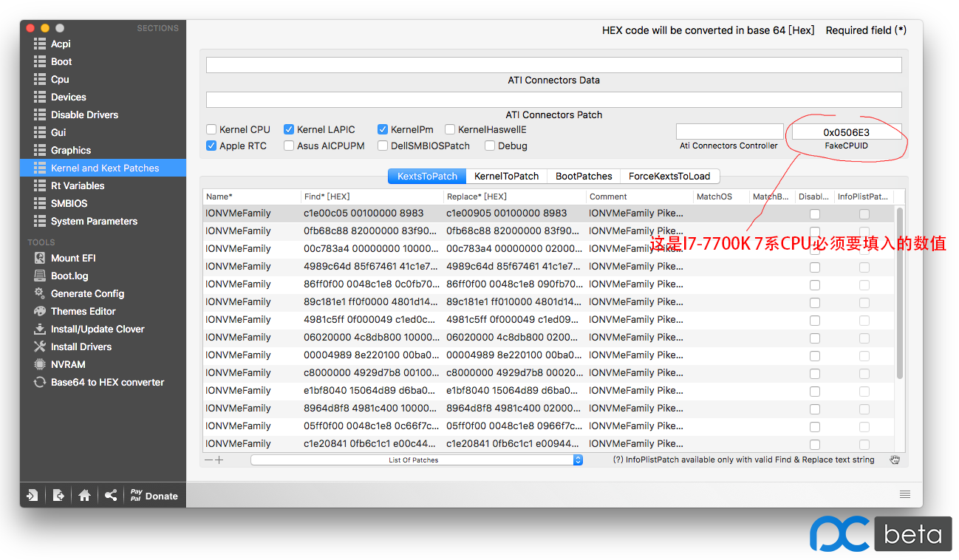This screenshot has height=560, width=959.
Task: Open the Themes Editor tool
Action: 83,311
